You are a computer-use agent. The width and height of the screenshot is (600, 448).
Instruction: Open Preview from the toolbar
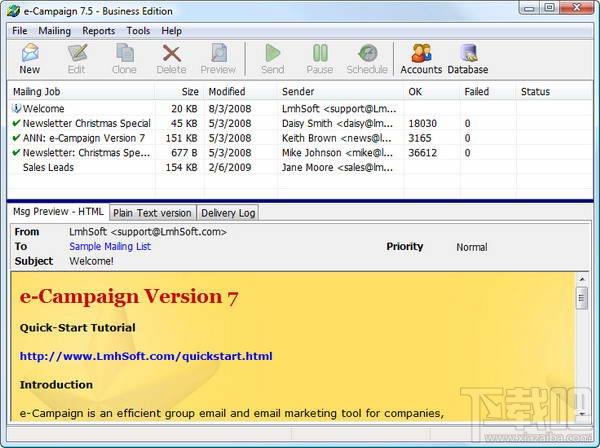pos(218,58)
